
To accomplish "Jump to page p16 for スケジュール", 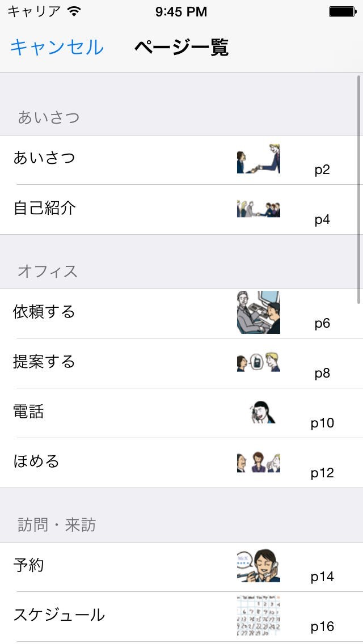I will click(322, 626).
